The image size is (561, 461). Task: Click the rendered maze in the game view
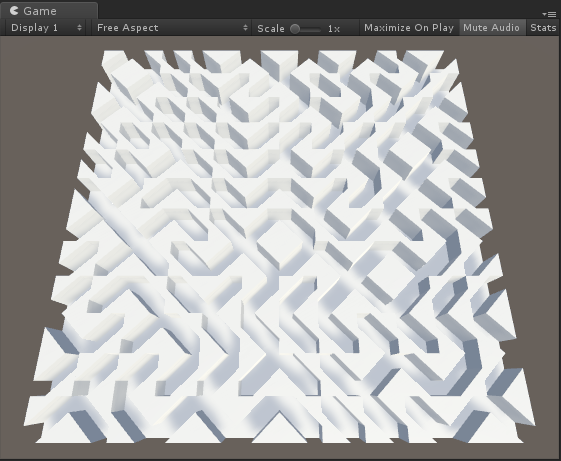(279, 247)
